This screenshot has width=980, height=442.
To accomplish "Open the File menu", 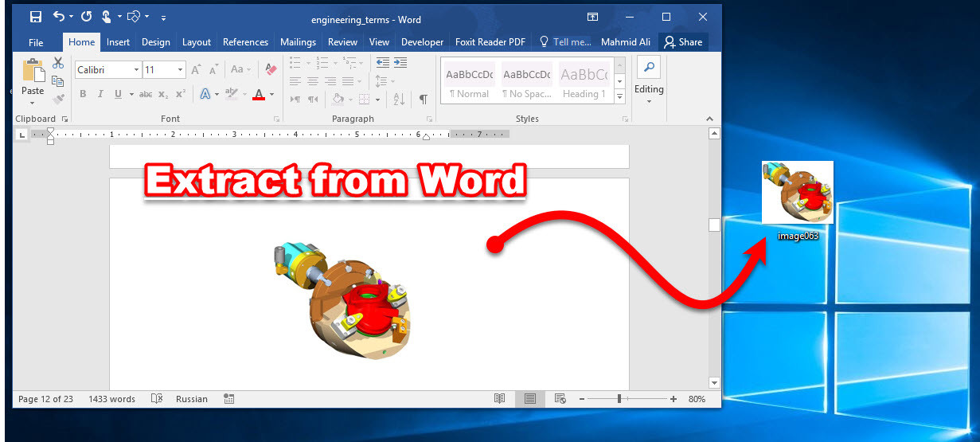I will [36, 42].
